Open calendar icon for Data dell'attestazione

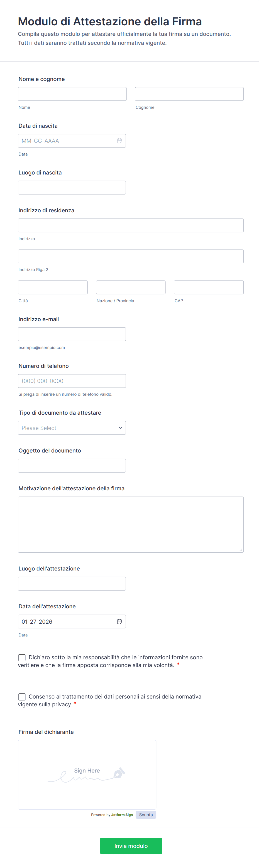tap(119, 621)
